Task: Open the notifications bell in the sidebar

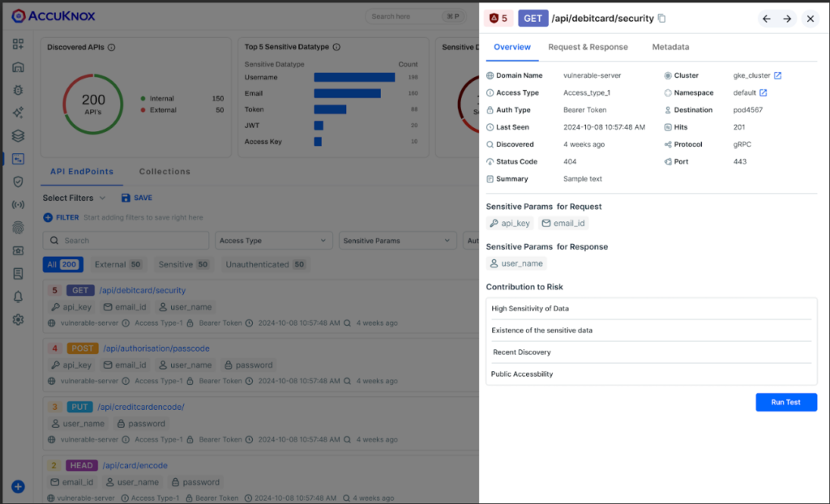Action: [18, 297]
